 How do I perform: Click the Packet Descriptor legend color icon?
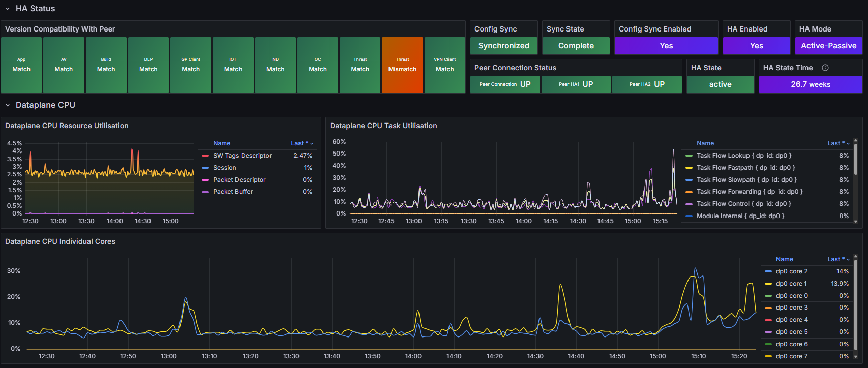coord(205,180)
